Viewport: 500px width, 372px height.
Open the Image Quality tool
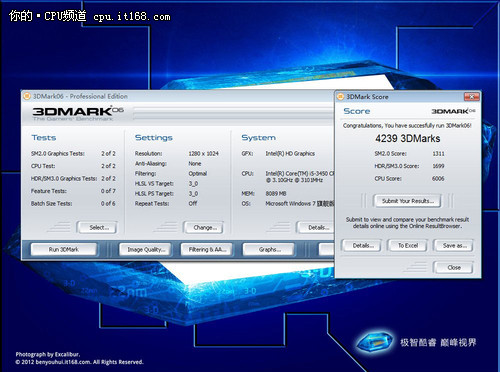tap(145, 249)
